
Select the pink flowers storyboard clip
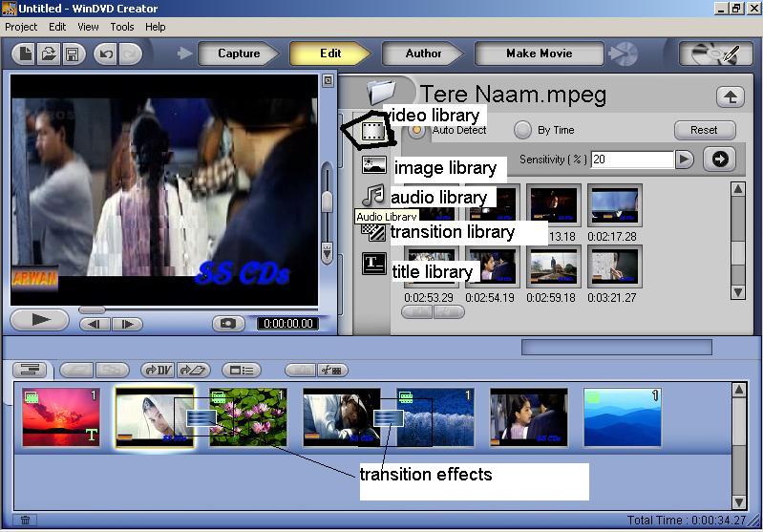coord(248,417)
